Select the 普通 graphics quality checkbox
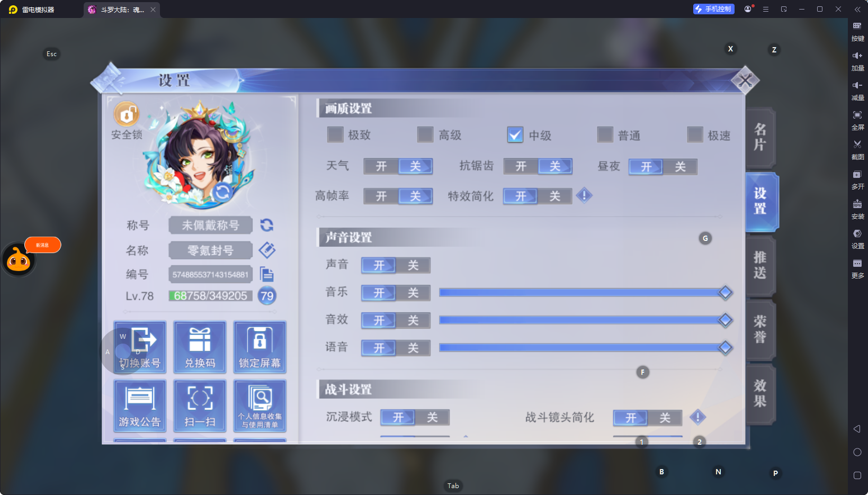Image resolution: width=868 pixels, height=495 pixels. tap(604, 135)
